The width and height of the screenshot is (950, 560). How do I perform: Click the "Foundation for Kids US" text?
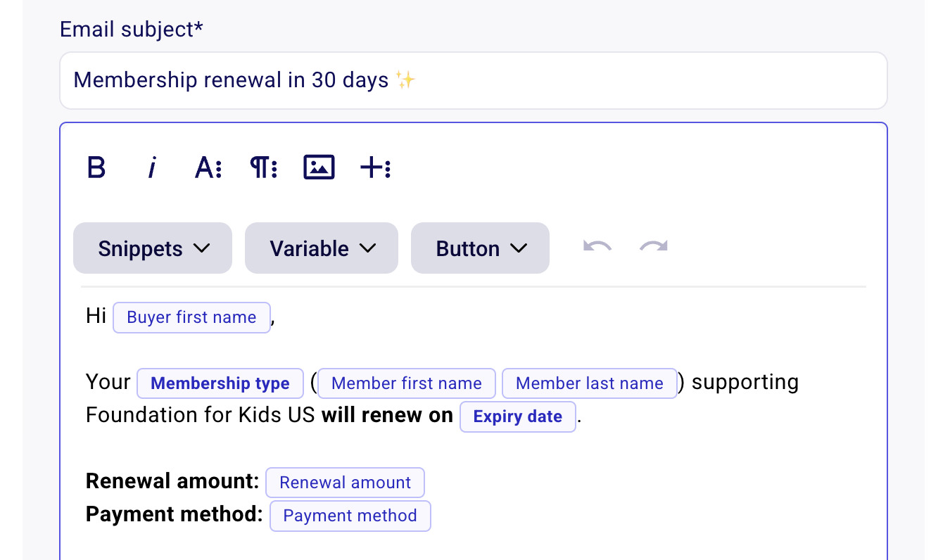(201, 415)
